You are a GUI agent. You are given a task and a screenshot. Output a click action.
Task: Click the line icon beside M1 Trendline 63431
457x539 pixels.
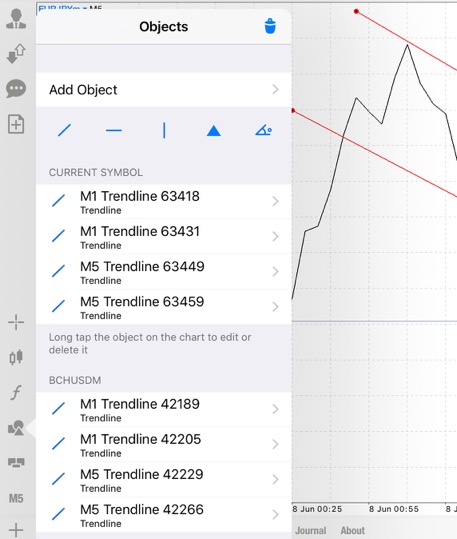[58, 236]
